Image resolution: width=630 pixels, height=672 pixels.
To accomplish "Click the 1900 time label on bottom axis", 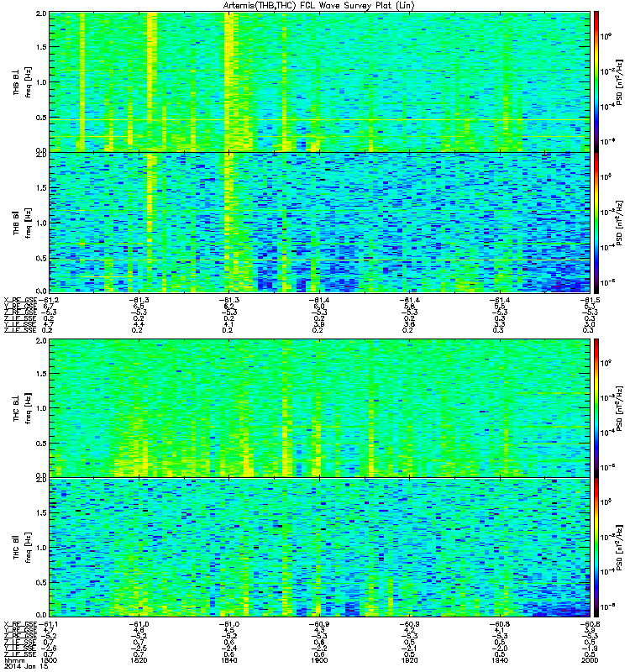I will coord(319,660).
